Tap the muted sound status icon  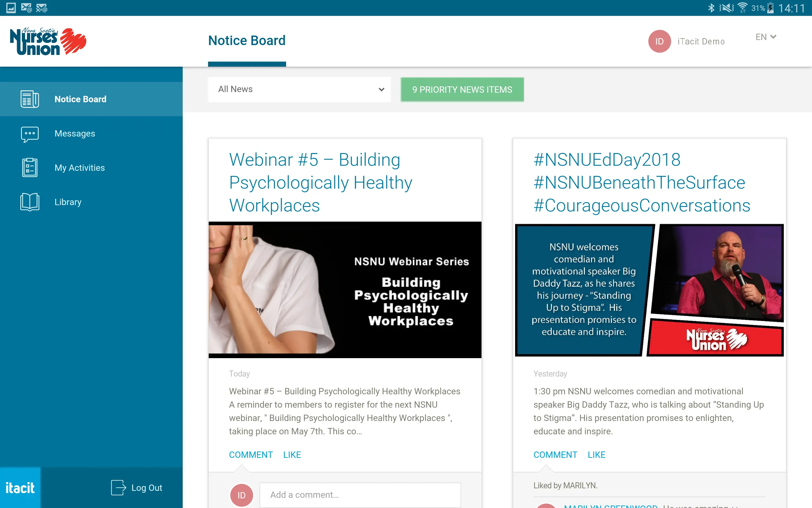pyautogui.click(x=726, y=8)
